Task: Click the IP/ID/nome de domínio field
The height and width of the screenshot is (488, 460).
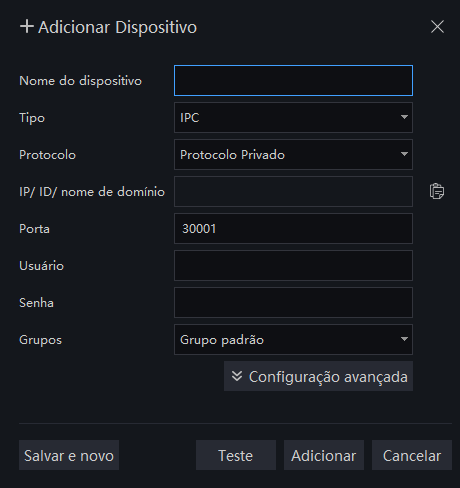Action: pos(293,192)
